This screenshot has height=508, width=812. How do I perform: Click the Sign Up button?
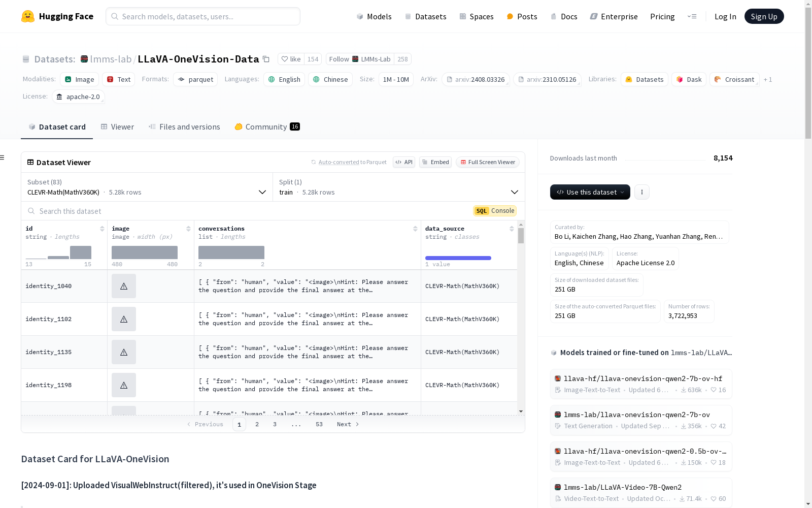[x=764, y=16]
